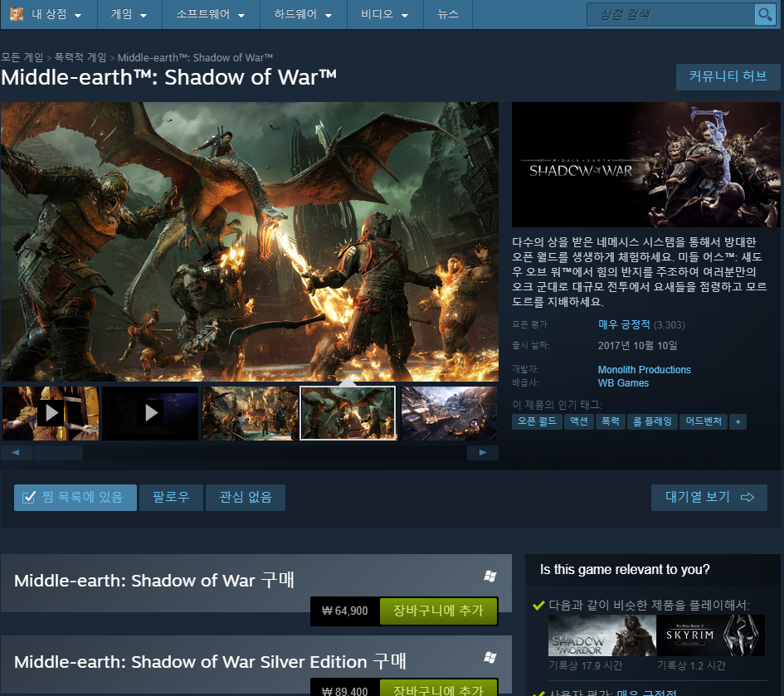The image size is (784, 696).
Task: Click the Is this game relevant to you? heading
Action: [625, 570]
